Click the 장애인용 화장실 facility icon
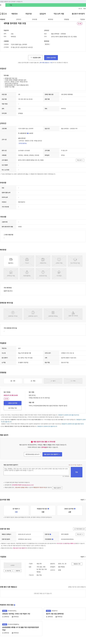Viewport: 86px width, 644px height. [x=53, y=314]
